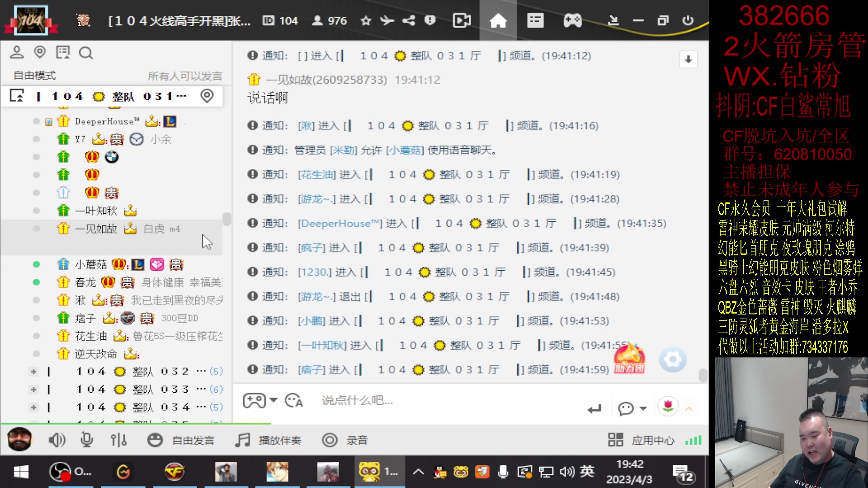868x488 pixels.
Task: Expand the 104 整队 034 sub-channel
Action: (33, 407)
